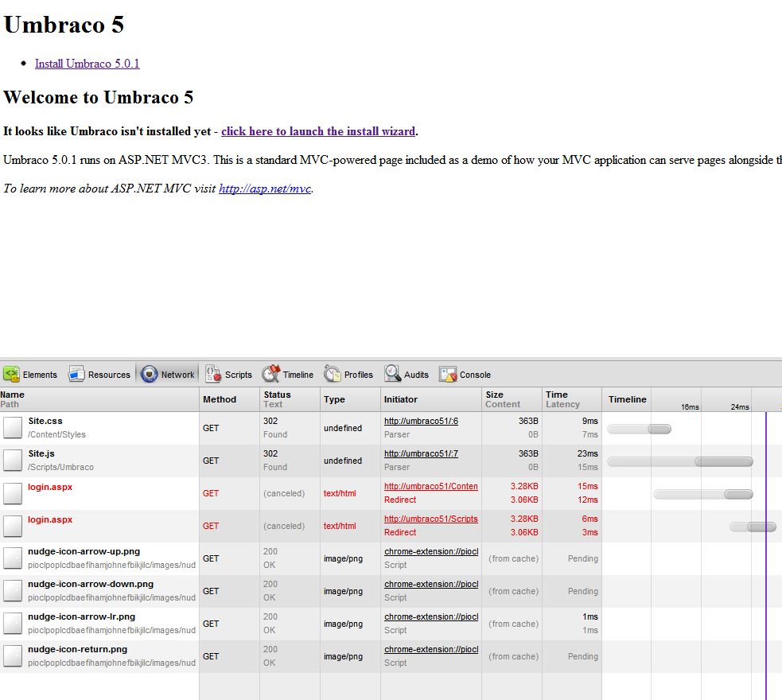Click file icon of login.aspx from umbraco51/Conten
The width and height of the screenshot is (782, 700).
[13, 493]
